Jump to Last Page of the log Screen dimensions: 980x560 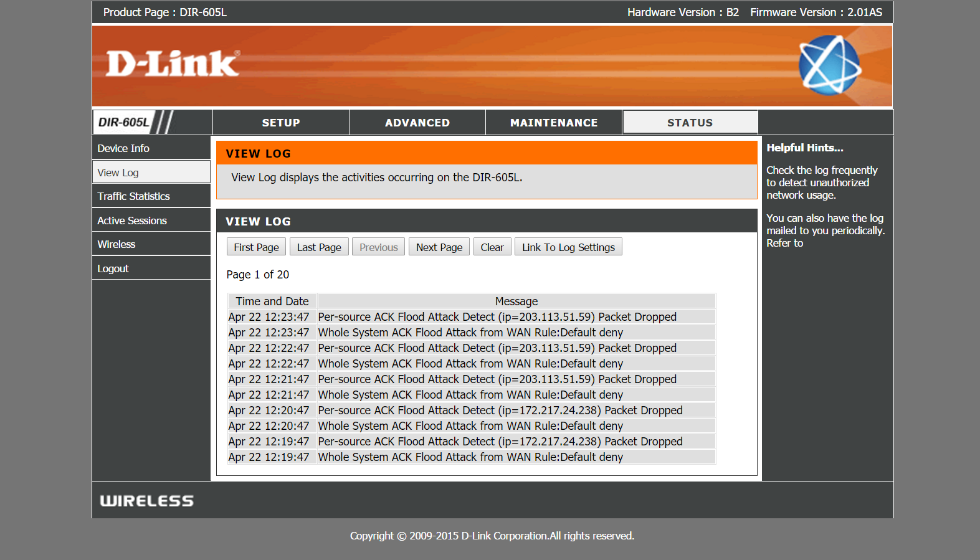coord(319,247)
